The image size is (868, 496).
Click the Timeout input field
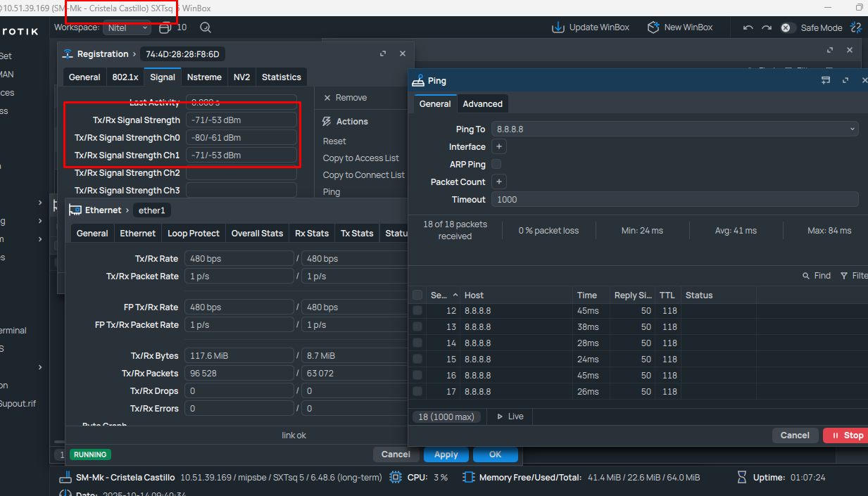[x=674, y=199]
